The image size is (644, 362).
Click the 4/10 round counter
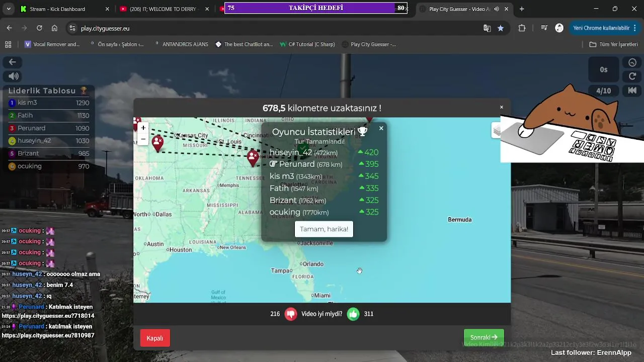point(604,91)
